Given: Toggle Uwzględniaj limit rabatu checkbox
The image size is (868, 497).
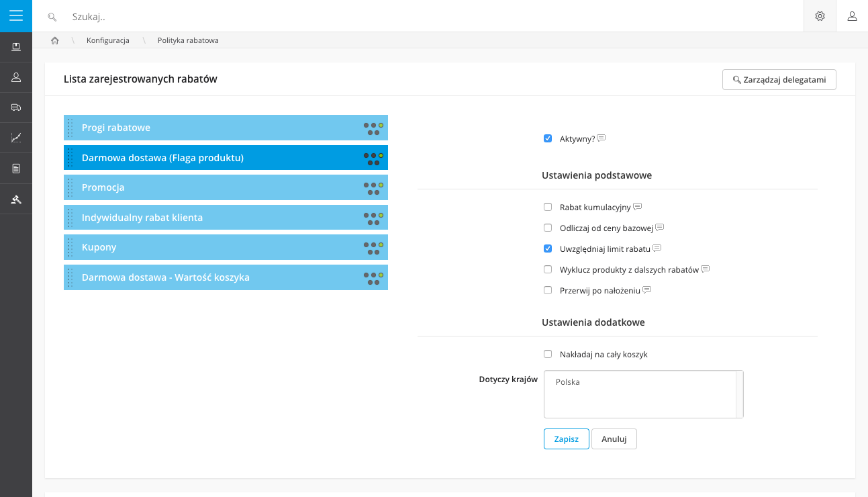Looking at the screenshot, I should 548,248.
